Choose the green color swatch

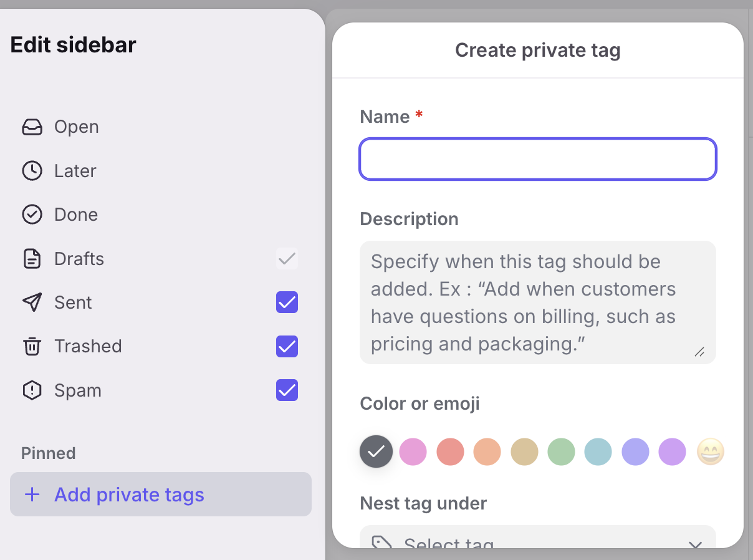(561, 451)
